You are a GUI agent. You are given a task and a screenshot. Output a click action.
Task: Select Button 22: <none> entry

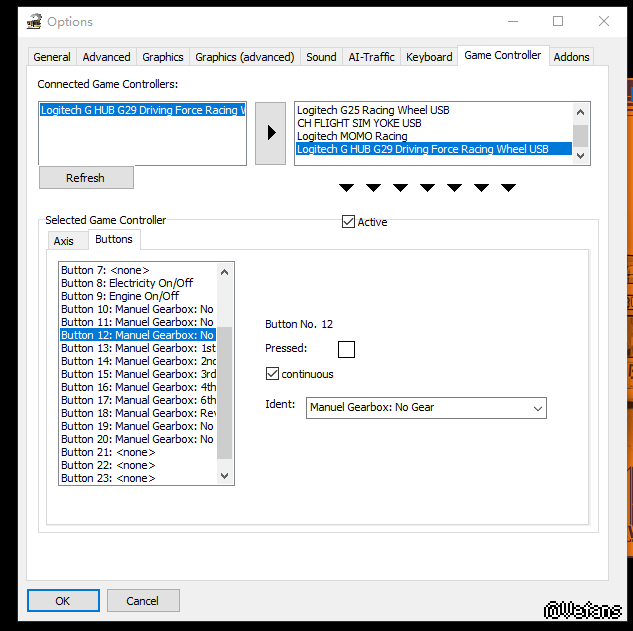tap(138, 465)
